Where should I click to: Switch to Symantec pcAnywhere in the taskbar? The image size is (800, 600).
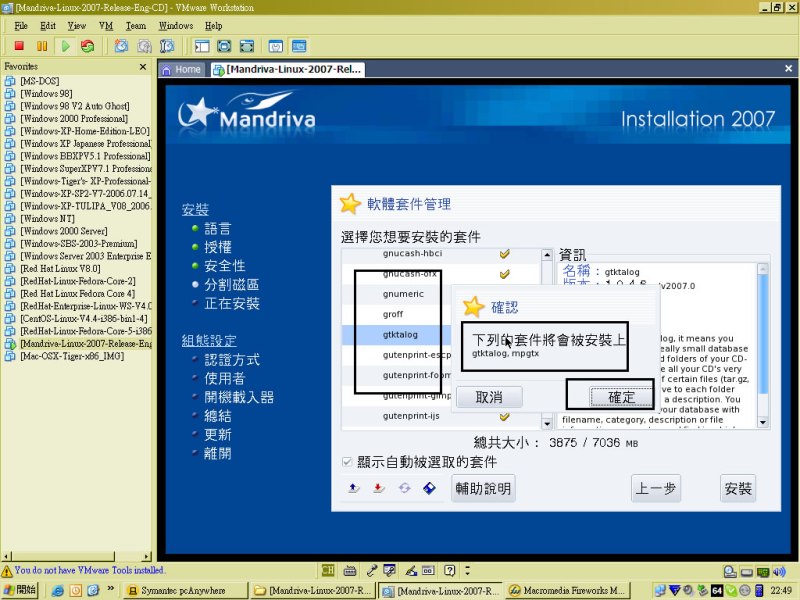(185, 590)
